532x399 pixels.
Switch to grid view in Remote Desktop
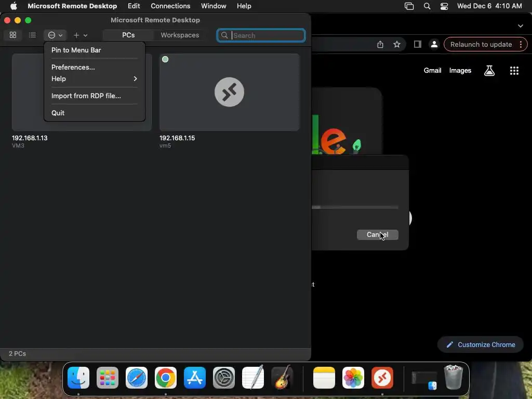click(13, 35)
